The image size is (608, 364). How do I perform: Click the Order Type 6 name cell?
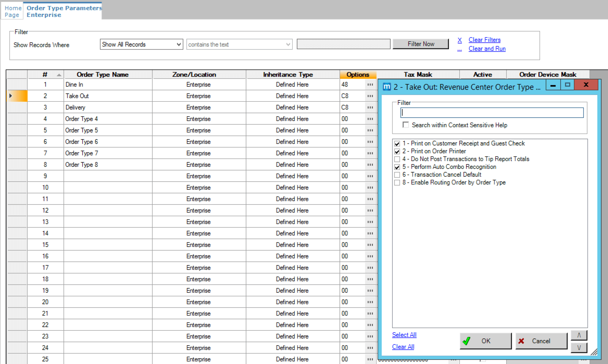pyautogui.click(x=108, y=142)
